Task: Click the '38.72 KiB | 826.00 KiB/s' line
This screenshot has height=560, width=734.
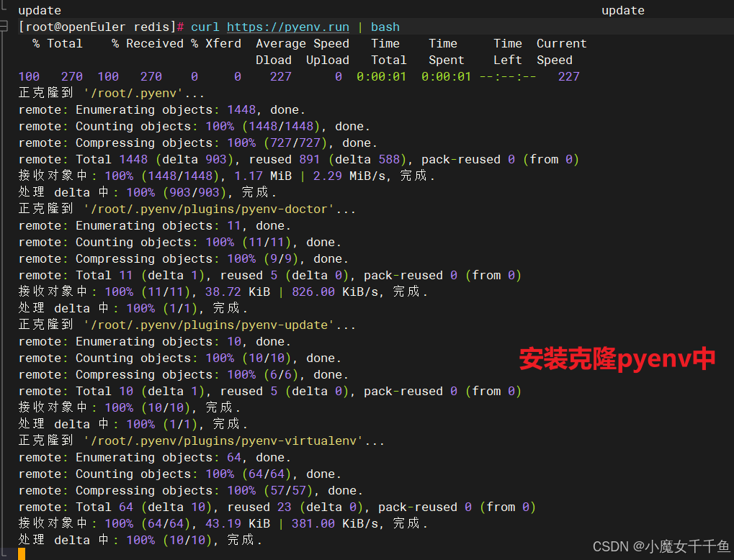Action: pyautogui.click(x=223, y=292)
